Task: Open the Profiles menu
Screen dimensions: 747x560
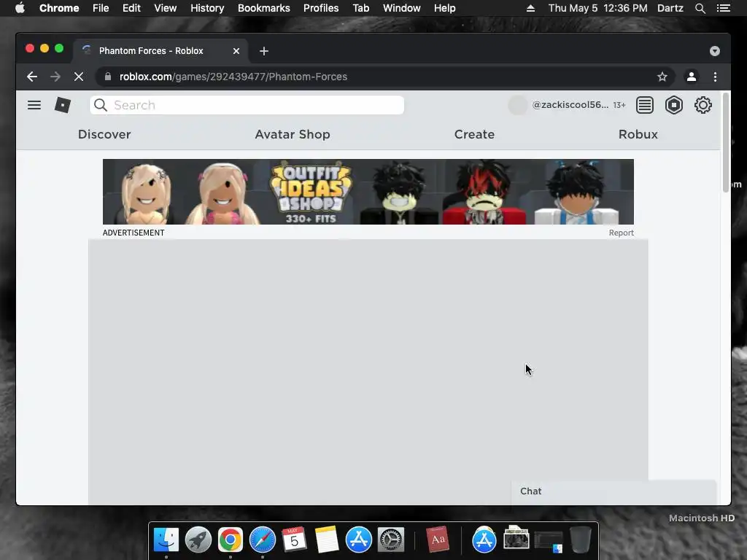Action: (x=321, y=8)
